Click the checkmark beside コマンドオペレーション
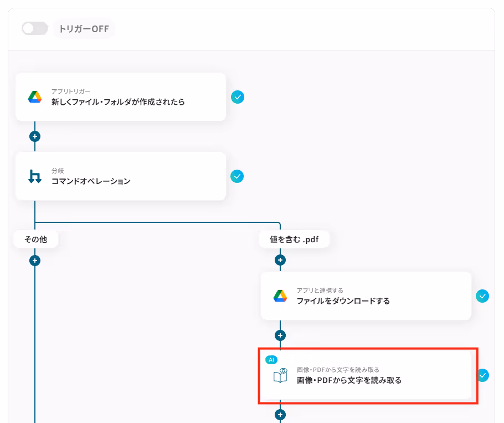This screenshot has width=504, height=423. (x=237, y=176)
